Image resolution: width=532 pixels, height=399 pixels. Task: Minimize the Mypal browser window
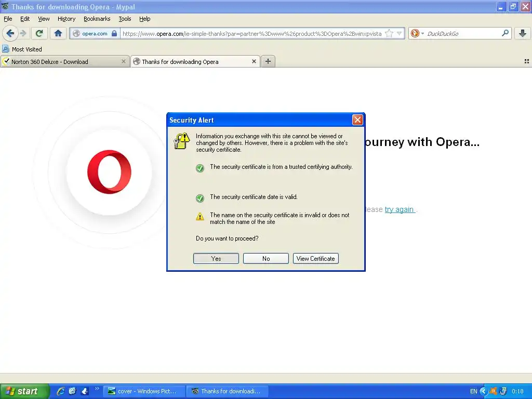[501, 7]
